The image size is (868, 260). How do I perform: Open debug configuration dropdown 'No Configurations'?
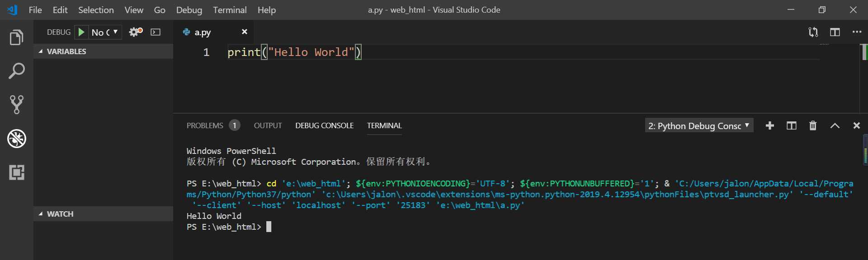pos(105,32)
